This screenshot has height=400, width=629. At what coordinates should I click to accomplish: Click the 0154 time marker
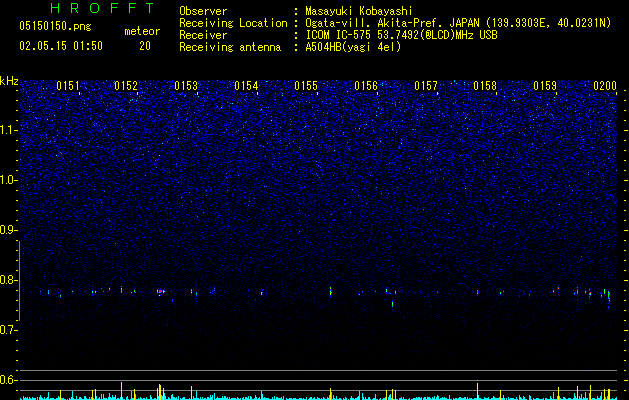(246, 86)
